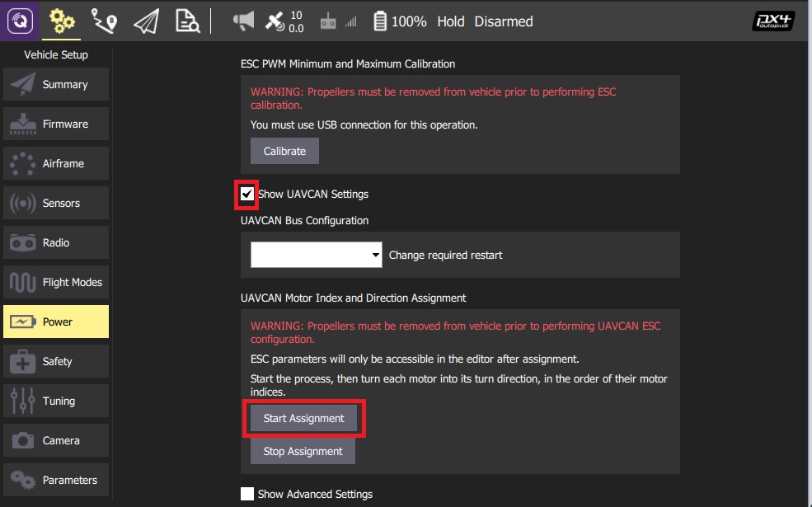Uncheck Show UAVCAN Settings
812x507 pixels.
click(x=246, y=194)
